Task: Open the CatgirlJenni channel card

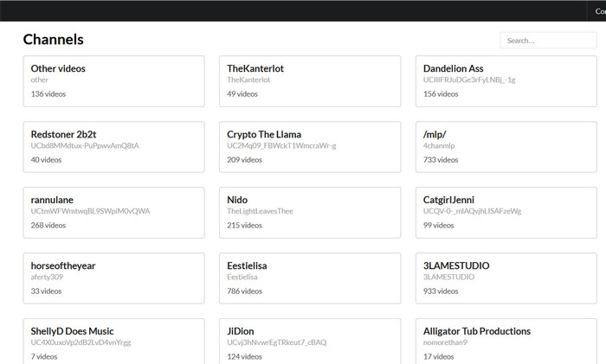Action: pyautogui.click(x=506, y=213)
